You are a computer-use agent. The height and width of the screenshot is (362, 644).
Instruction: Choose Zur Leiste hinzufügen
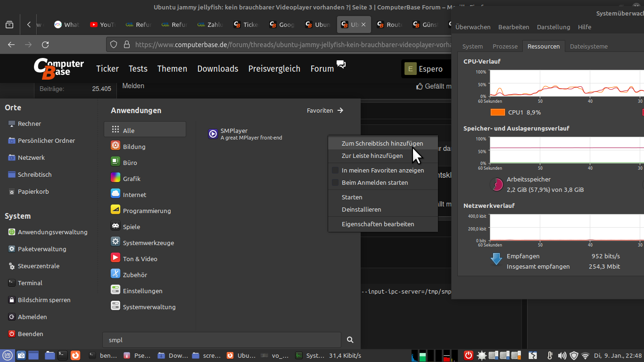[x=382, y=156]
